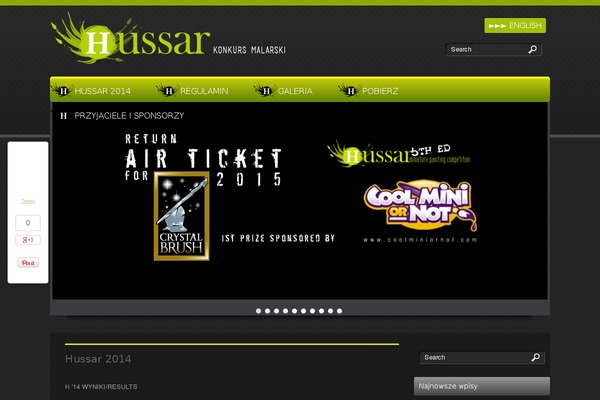600x400 pixels.
Task: Click the share counter showing 0
Action: (x=28, y=223)
